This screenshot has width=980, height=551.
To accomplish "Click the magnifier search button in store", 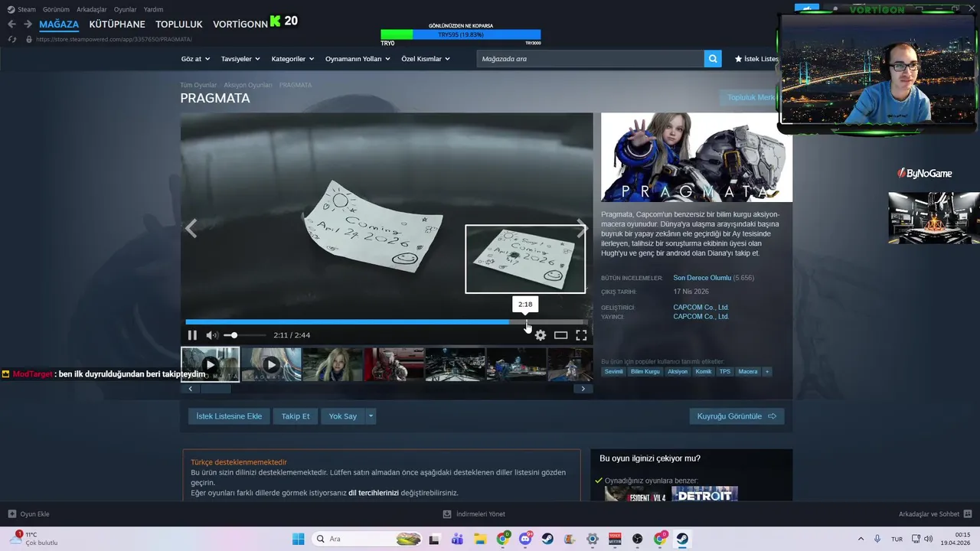I will 713,59.
